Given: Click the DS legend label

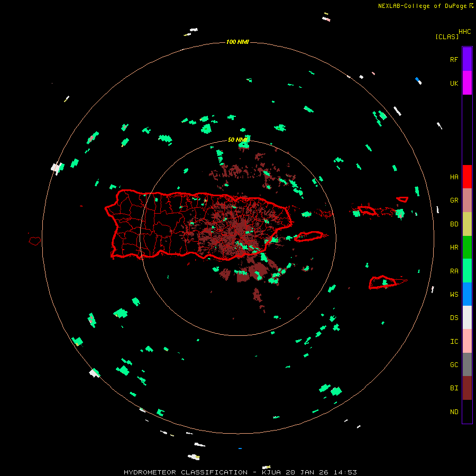Looking at the screenshot, I should (x=454, y=318).
